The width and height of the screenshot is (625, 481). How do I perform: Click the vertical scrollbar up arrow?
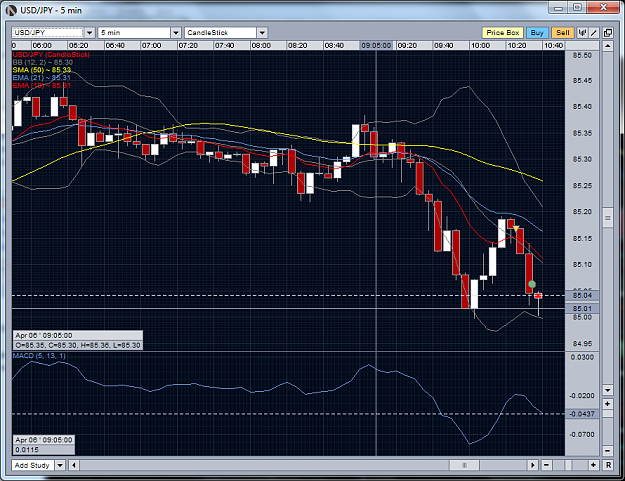607,46
